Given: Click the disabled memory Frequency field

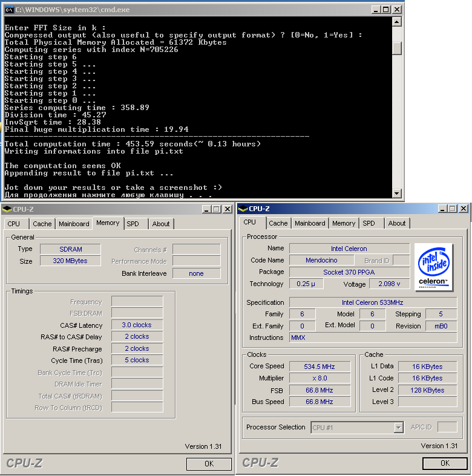Looking at the screenshot, I should (137, 301).
